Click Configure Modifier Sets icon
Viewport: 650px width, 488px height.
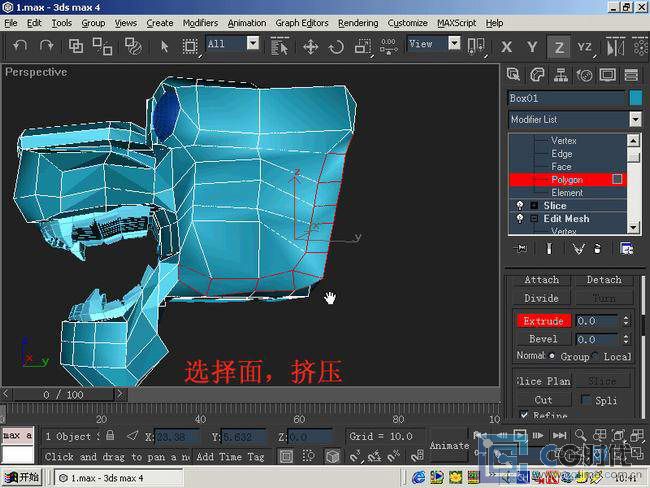click(x=626, y=248)
